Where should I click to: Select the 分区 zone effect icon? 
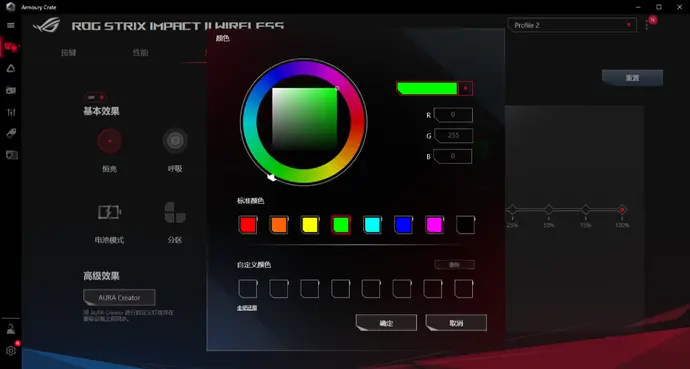(x=175, y=212)
